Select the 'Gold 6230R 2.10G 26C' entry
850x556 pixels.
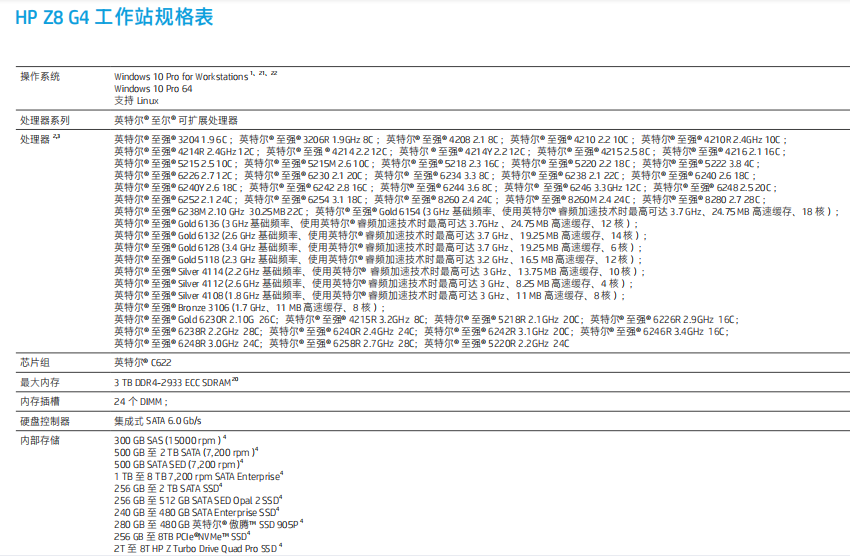coord(198,319)
